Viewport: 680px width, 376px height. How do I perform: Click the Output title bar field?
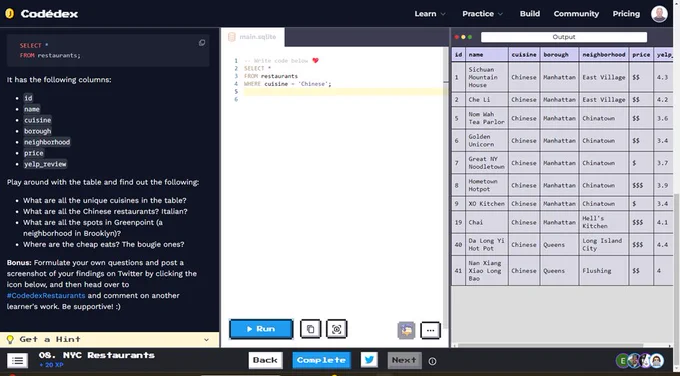coord(564,37)
